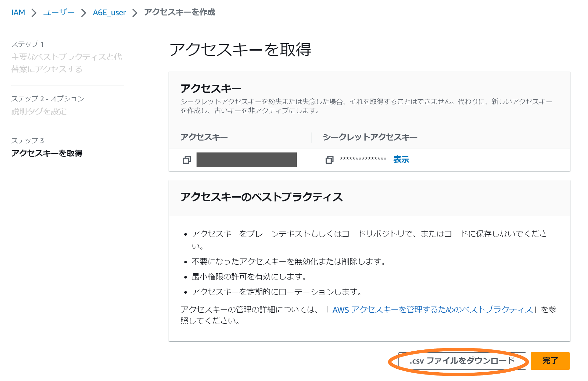Select step 1 主要なベストプラクティス in sidebar
The height and width of the screenshot is (381, 588).
pyautogui.click(x=66, y=63)
